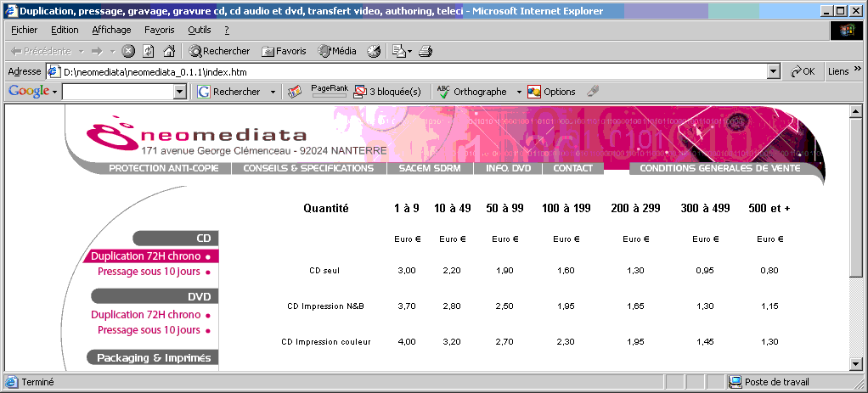Open the Affichage menu
The image size is (868, 393).
coord(112,30)
